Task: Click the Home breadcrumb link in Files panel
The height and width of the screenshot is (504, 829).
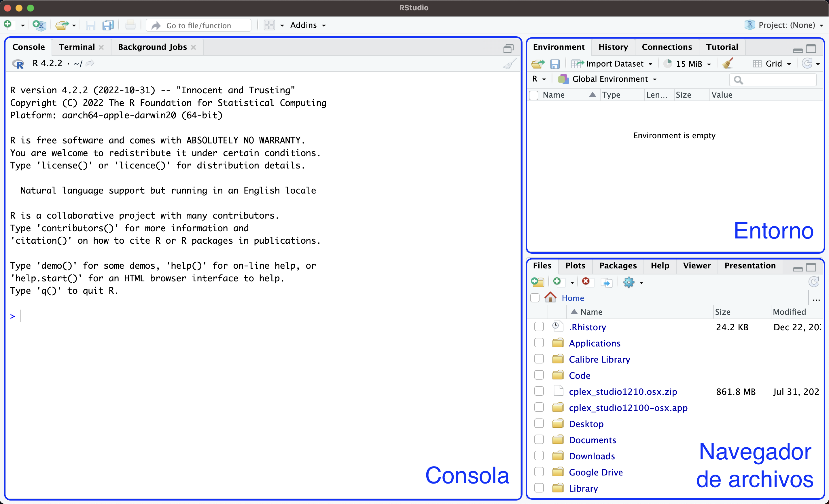Action: point(572,298)
